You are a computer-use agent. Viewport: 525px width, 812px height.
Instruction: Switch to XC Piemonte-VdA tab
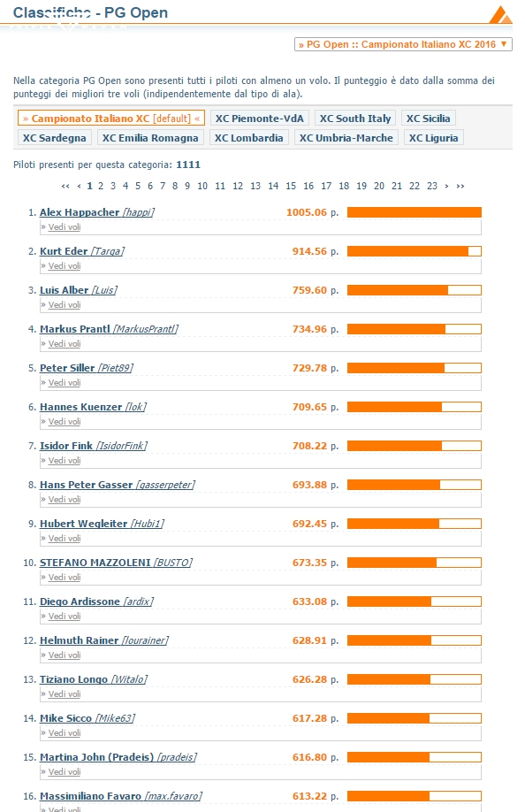coord(260,118)
